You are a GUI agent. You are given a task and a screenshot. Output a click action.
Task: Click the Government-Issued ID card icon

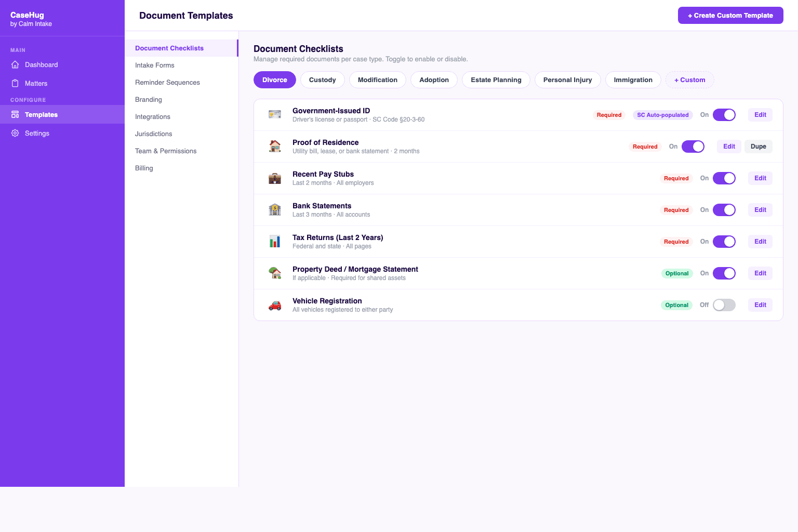tap(275, 115)
